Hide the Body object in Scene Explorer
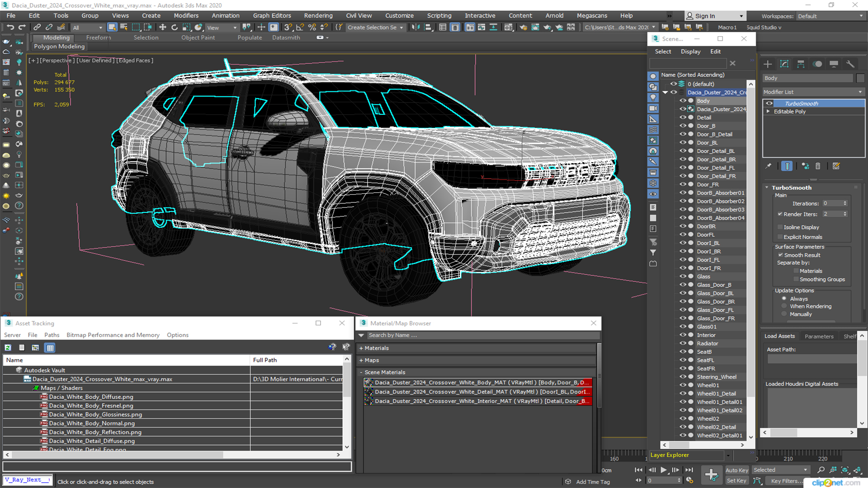Viewport: 868px width, 488px height. click(683, 101)
